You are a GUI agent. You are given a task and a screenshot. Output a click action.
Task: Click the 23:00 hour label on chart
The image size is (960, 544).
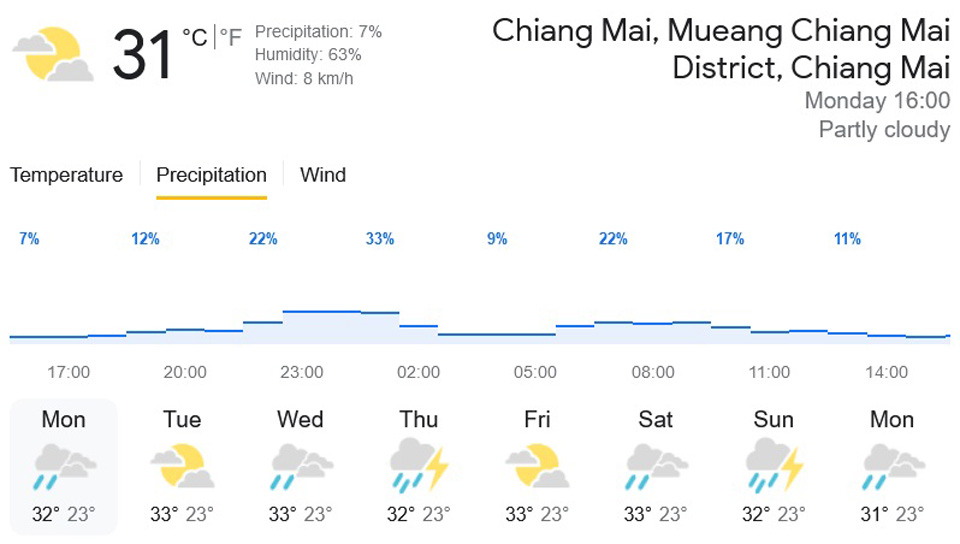click(x=301, y=372)
